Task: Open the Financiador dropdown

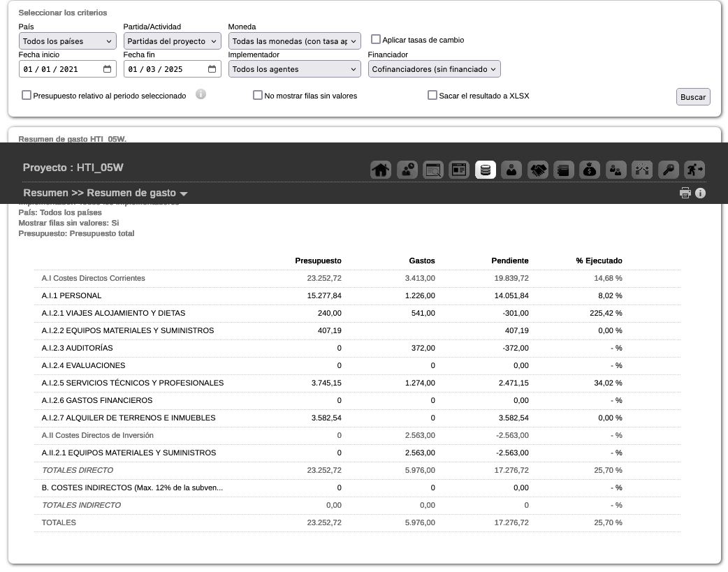Action: click(434, 69)
